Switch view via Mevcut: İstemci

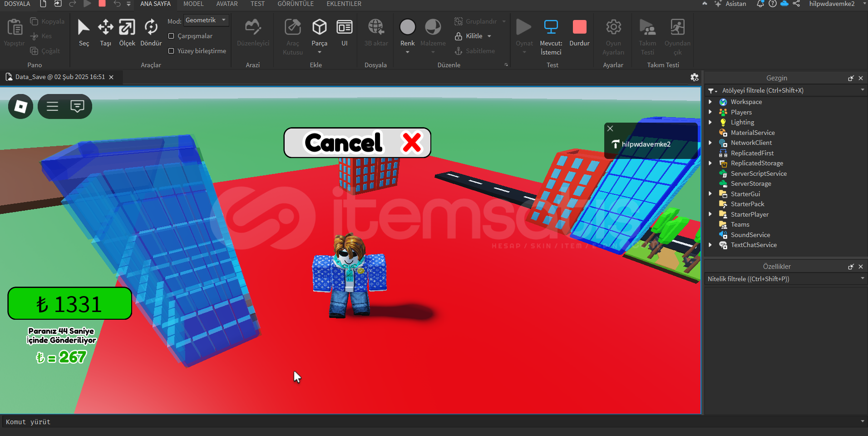[x=551, y=36]
